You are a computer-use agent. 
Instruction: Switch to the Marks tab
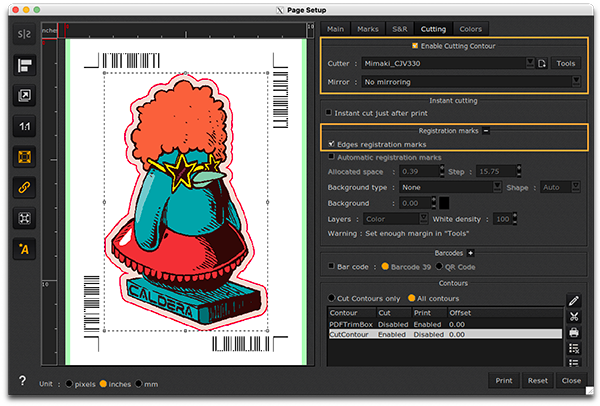pos(368,29)
